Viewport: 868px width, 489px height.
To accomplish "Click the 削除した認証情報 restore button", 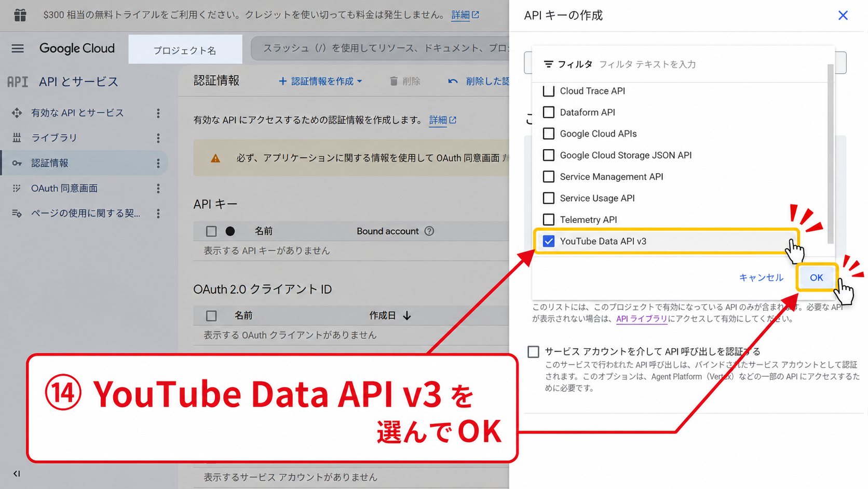I will coord(479,81).
